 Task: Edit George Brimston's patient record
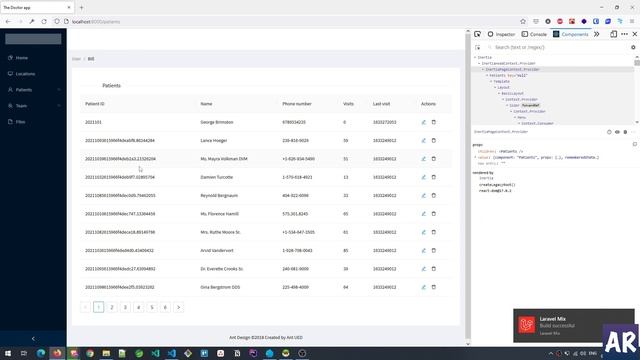coord(424,122)
